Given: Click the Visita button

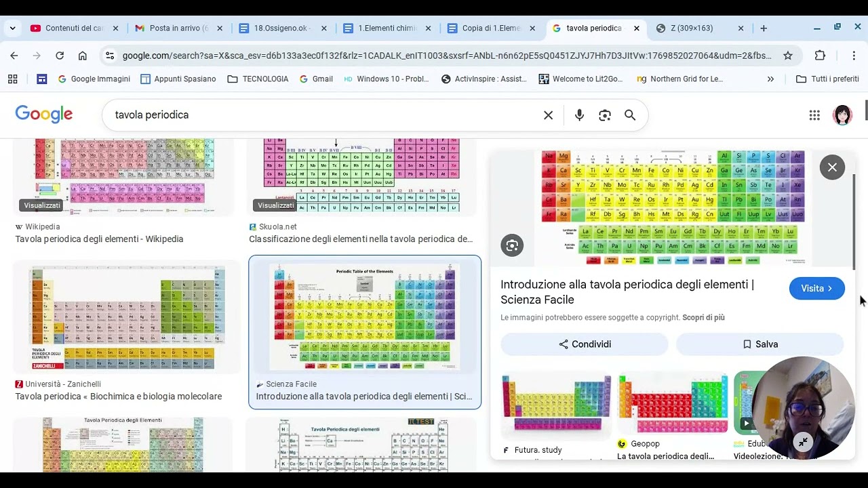Looking at the screenshot, I should tap(816, 288).
